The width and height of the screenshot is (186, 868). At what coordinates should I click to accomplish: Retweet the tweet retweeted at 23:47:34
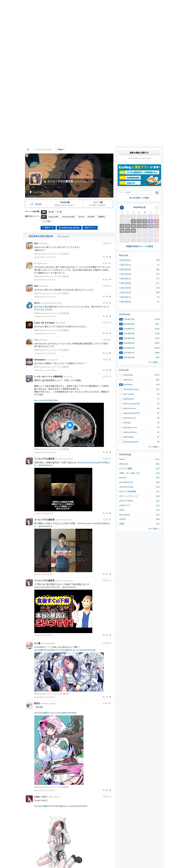(x=107, y=257)
